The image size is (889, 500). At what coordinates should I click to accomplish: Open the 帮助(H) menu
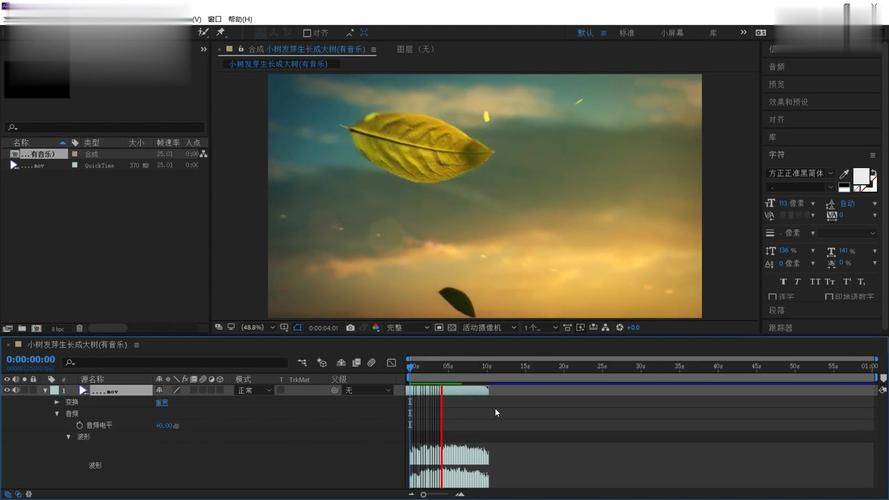240,19
